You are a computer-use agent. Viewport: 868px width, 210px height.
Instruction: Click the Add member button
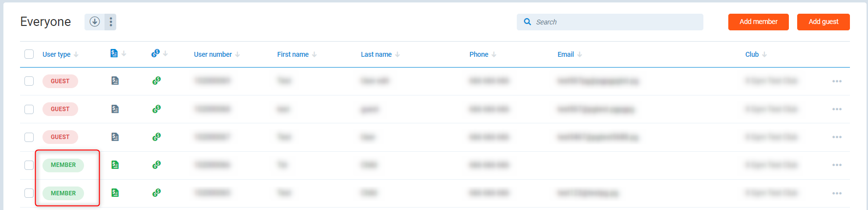click(x=758, y=22)
